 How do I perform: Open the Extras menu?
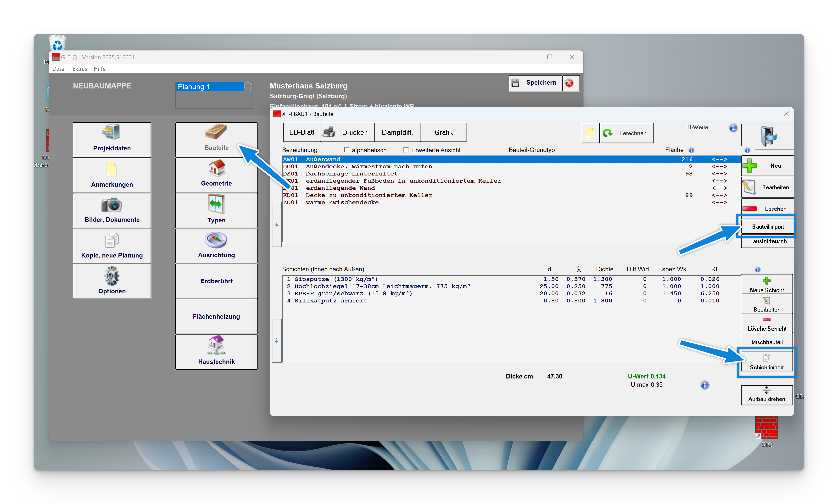tap(79, 69)
